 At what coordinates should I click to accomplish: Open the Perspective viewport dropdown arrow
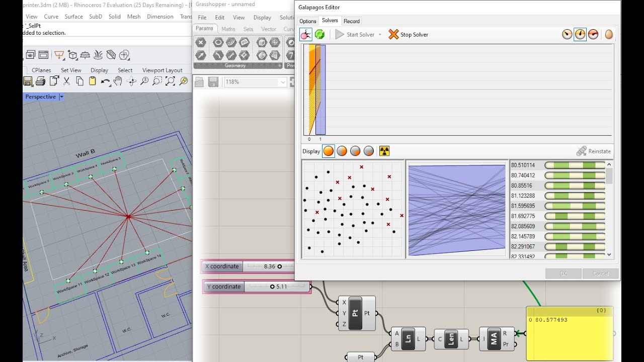tap(61, 97)
